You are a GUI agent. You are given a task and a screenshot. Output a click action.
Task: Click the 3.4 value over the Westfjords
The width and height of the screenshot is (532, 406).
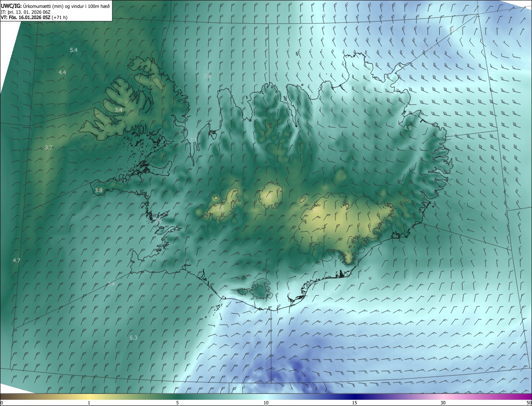pyautogui.click(x=118, y=110)
